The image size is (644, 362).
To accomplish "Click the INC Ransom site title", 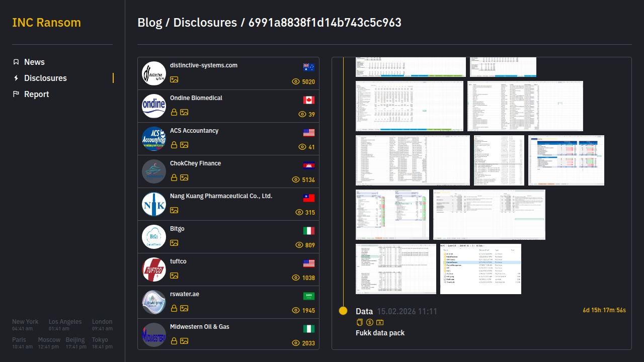I will coord(46,23).
